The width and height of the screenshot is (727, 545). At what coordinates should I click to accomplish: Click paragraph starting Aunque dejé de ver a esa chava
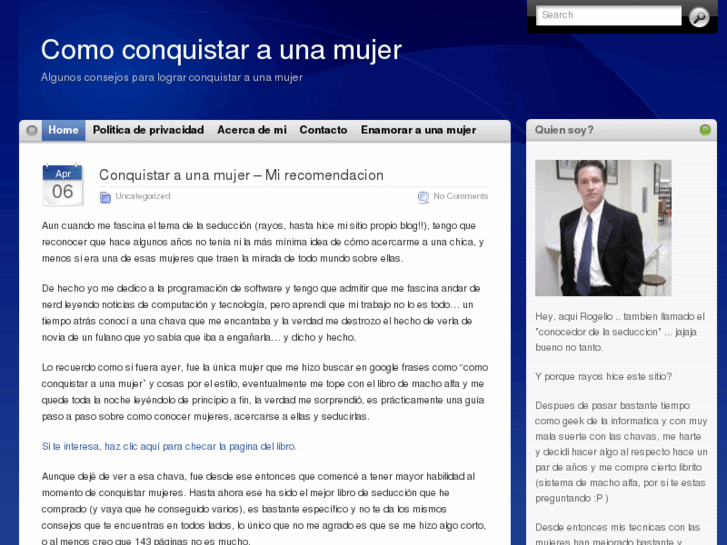coord(264,509)
